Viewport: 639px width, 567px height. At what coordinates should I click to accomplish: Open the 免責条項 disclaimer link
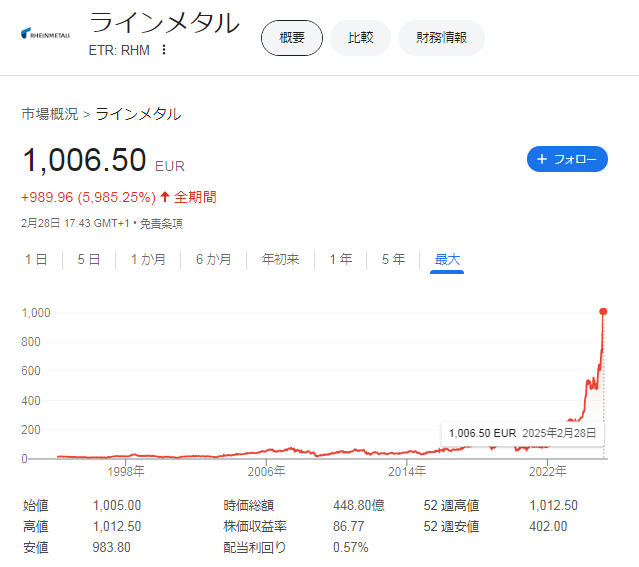pyautogui.click(x=161, y=223)
